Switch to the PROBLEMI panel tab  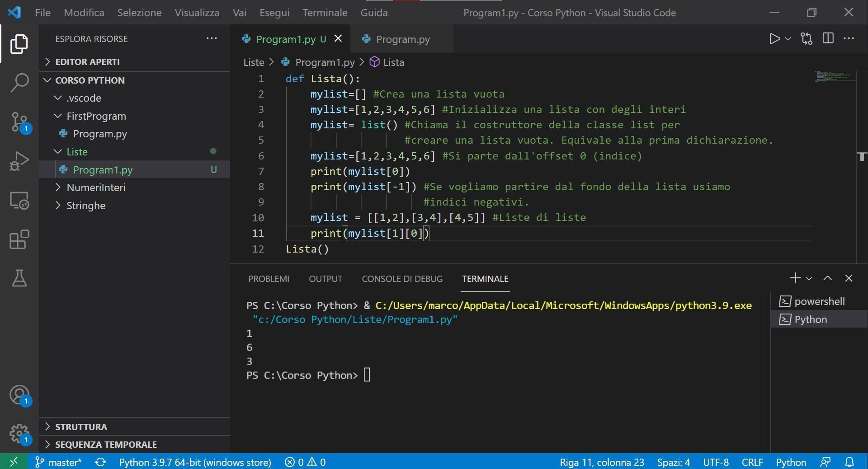[269, 279]
